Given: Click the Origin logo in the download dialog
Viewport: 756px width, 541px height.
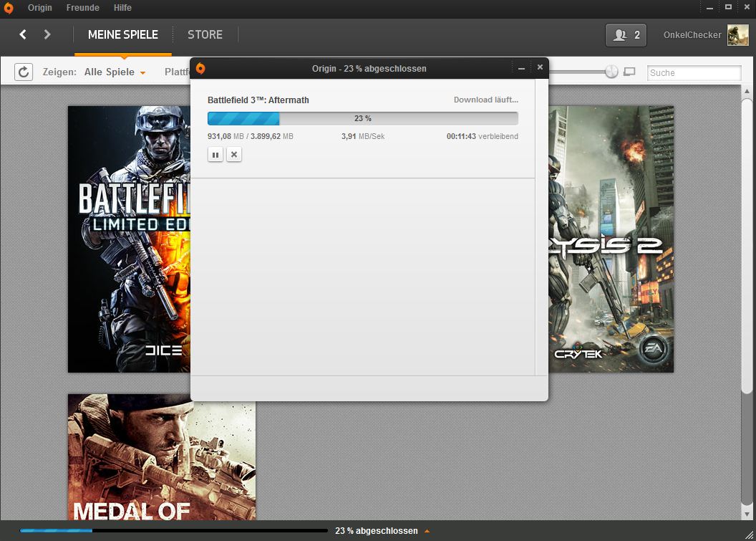Looking at the screenshot, I should (x=200, y=69).
